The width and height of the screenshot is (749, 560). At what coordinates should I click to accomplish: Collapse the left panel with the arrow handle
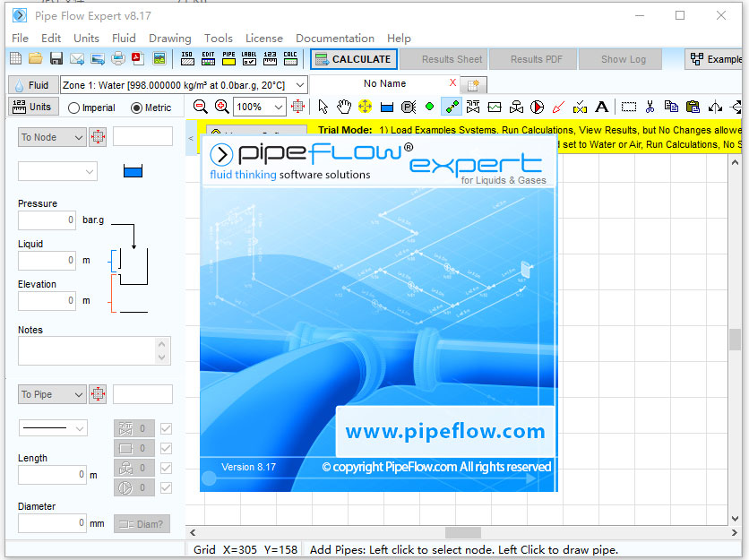click(x=191, y=138)
